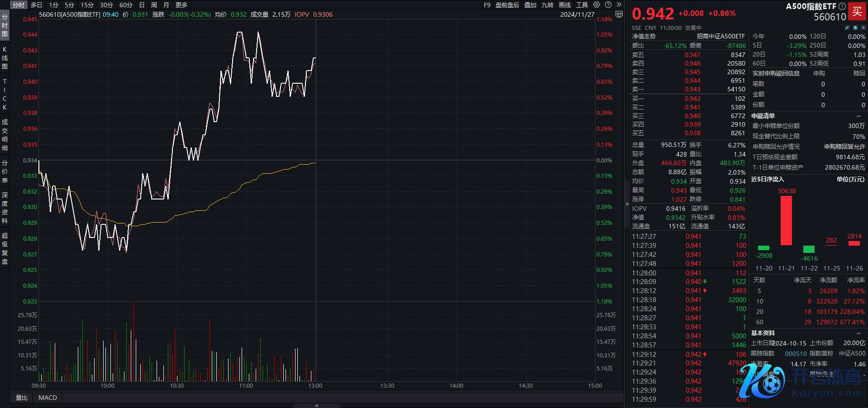Open the F9 details view
Viewport: 868px width, 408px height.
[x=487, y=5]
